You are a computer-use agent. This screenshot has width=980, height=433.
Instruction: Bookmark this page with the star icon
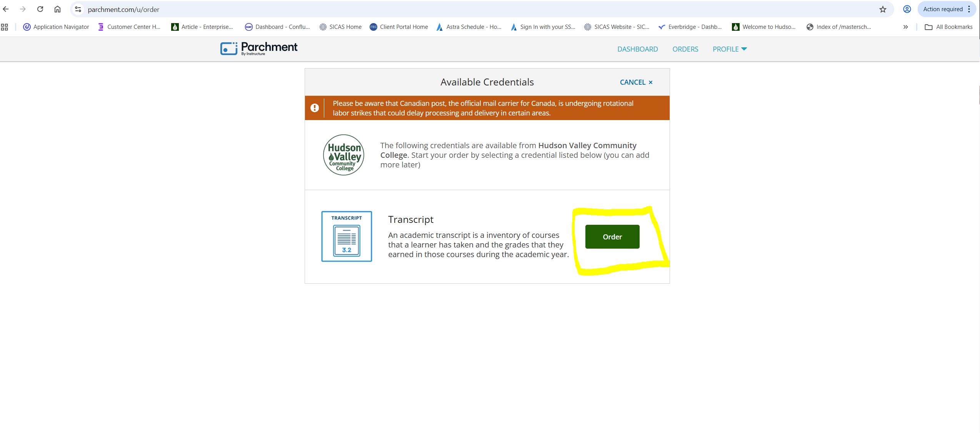(x=883, y=9)
